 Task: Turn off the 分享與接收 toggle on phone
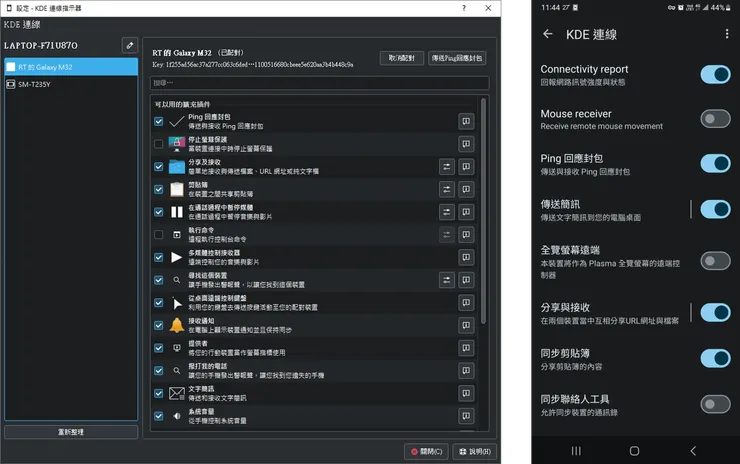point(715,312)
